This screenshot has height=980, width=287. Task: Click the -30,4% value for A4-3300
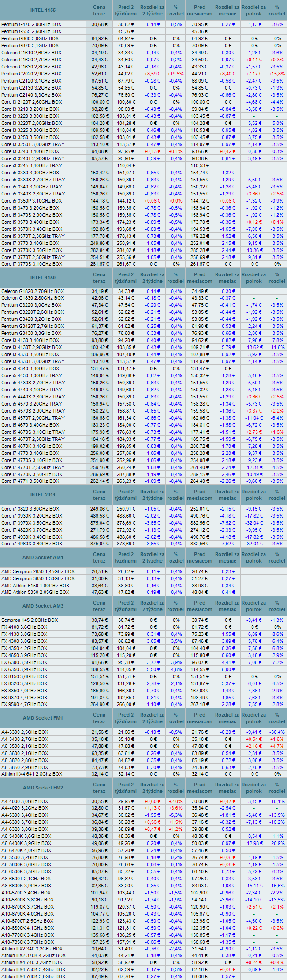(x=277, y=732)
